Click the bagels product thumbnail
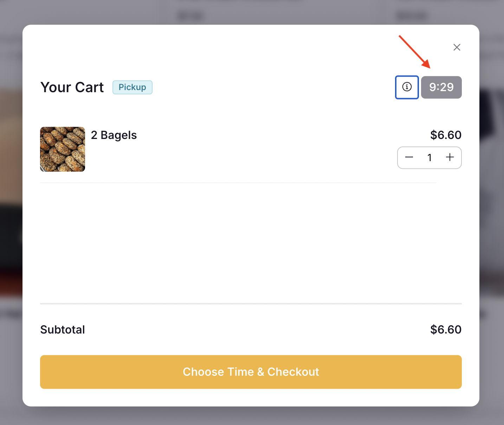The width and height of the screenshot is (504, 425). pos(63,149)
